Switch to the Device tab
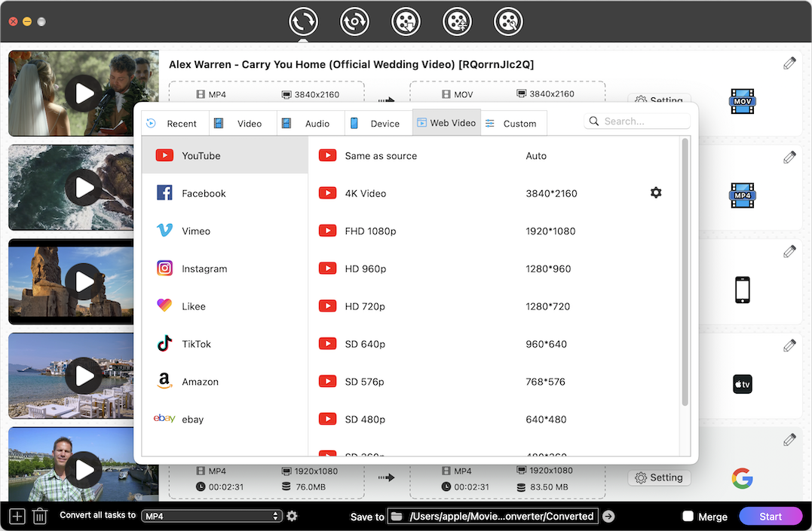Screen dimensions: 812x531 [378, 123]
